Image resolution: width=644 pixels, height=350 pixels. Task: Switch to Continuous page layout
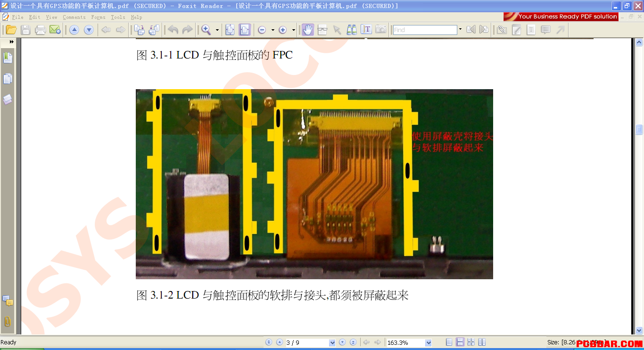pyautogui.click(x=460, y=342)
